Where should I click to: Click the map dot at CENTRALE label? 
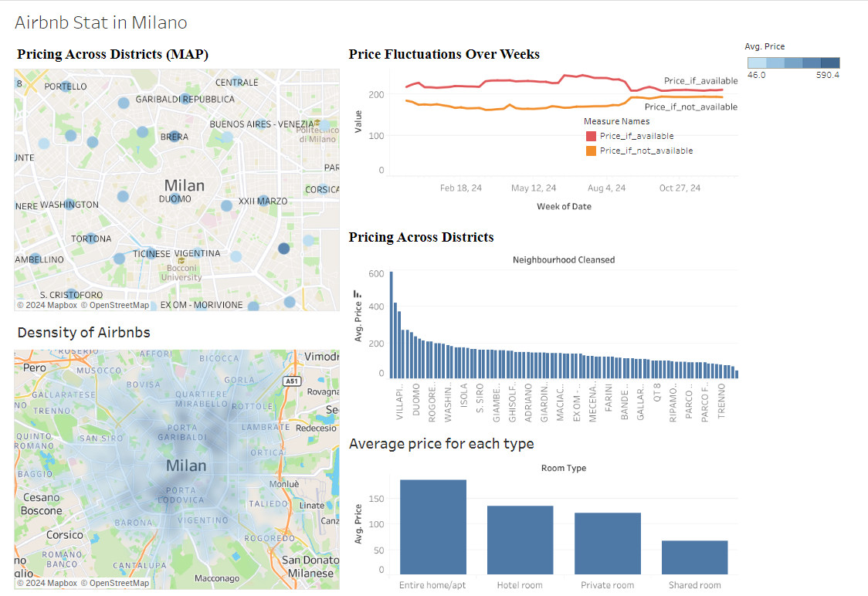(236, 82)
